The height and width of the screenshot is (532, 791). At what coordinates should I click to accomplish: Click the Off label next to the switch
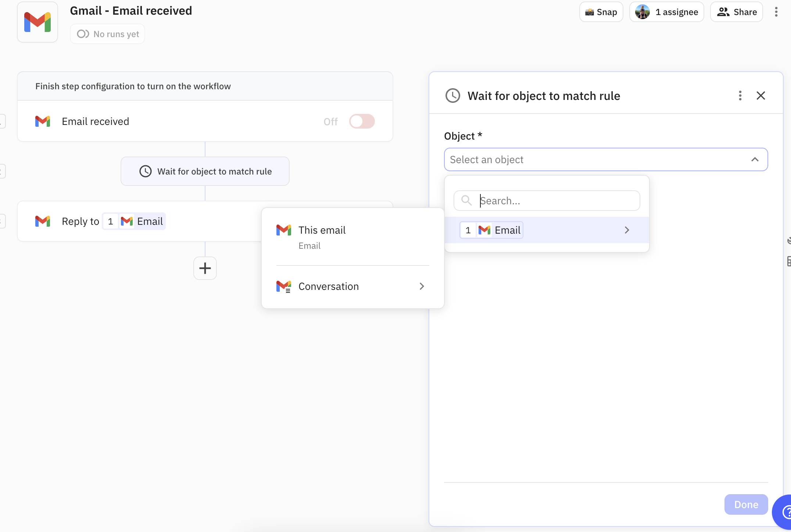tap(330, 121)
